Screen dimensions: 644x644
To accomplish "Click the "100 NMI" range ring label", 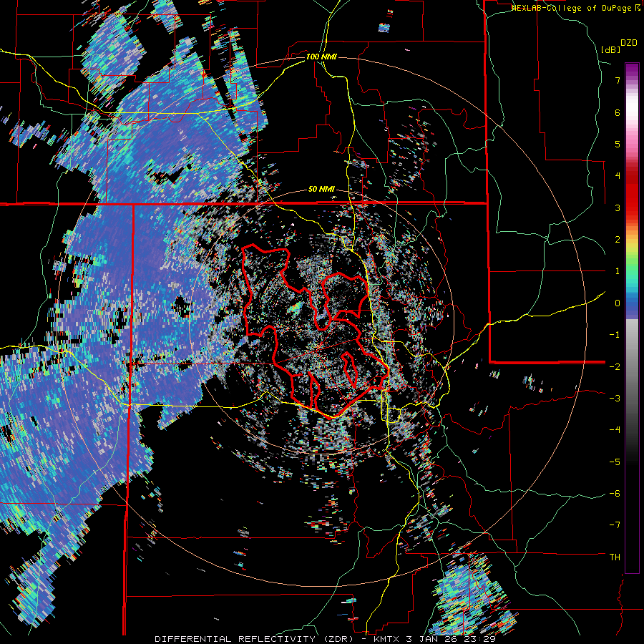I will (x=321, y=57).
